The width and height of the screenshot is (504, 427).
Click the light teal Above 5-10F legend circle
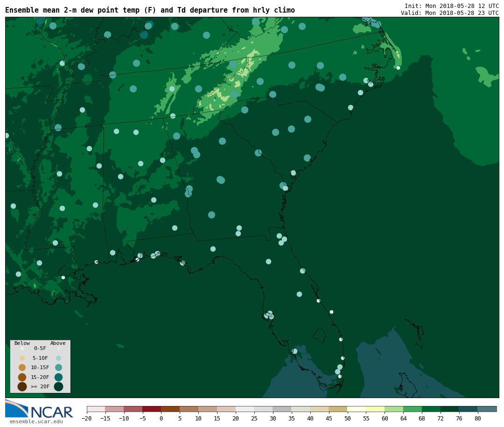tap(58, 358)
